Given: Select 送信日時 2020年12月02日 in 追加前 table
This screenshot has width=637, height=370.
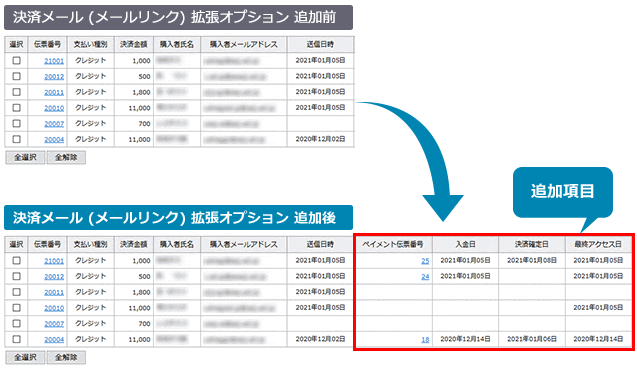Looking at the screenshot, I should pos(320,139).
